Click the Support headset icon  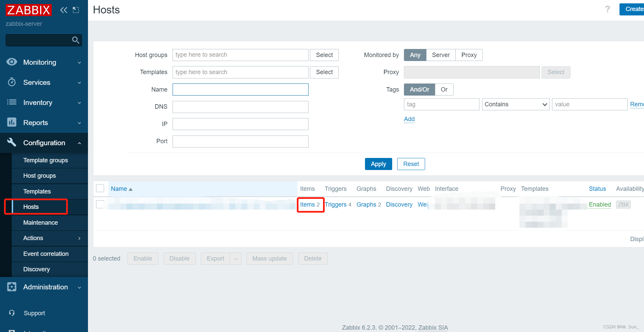click(x=11, y=313)
